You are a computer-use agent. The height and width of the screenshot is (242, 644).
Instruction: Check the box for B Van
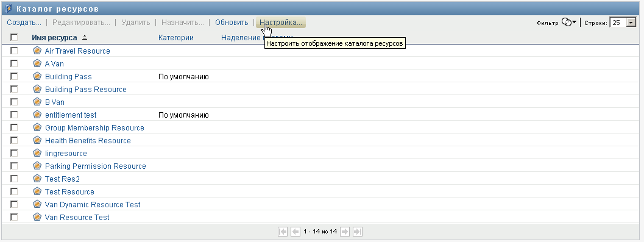point(15,101)
